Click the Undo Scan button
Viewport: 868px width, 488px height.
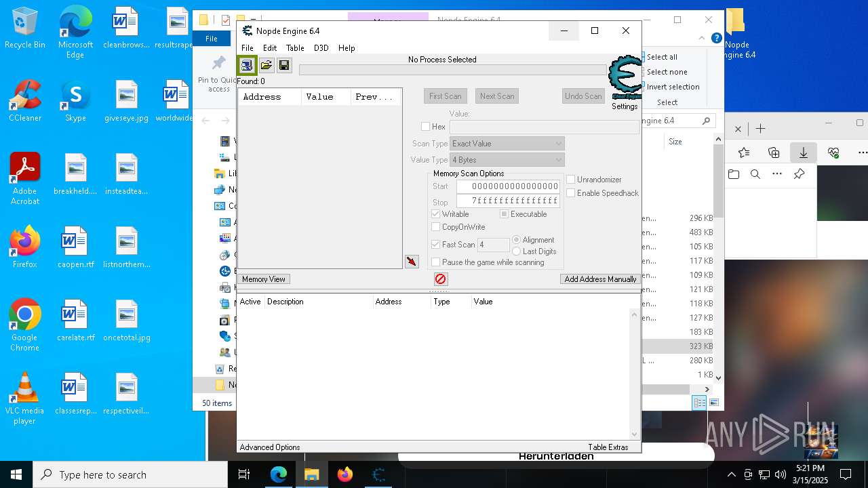click(x=583, y=96)
